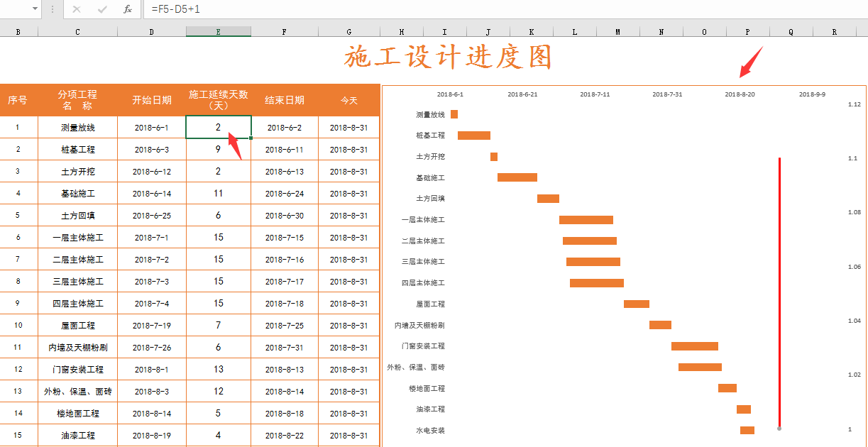Click the 施工延续天数 header cell
868x447 pixels.
(x=219, y=100)
